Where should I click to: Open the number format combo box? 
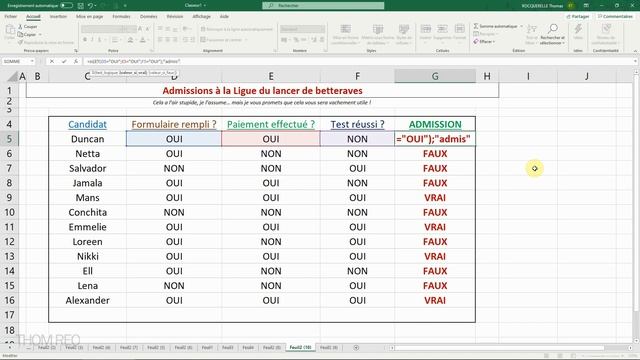click(302, 29)
